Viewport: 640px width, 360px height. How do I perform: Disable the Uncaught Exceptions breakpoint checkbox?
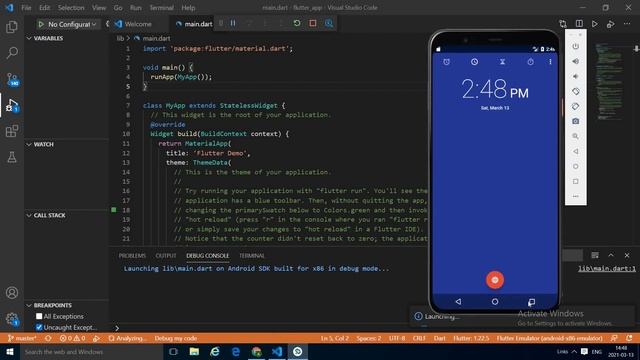pos(39,327)
